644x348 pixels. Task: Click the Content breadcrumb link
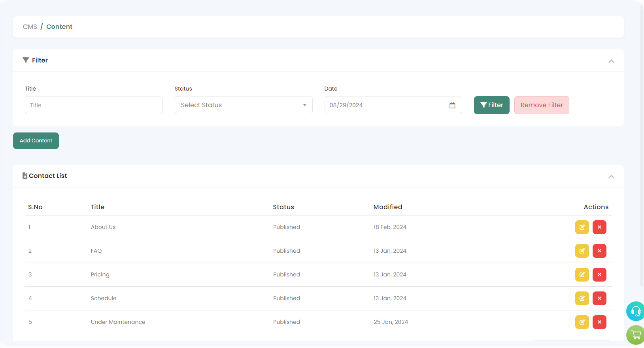pyautogui.click(x=59, y=27)
